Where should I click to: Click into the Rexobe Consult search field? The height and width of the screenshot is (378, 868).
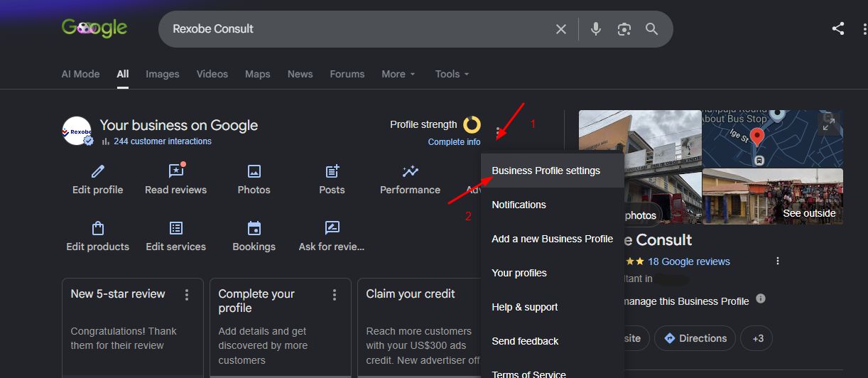tap(355, 29)
